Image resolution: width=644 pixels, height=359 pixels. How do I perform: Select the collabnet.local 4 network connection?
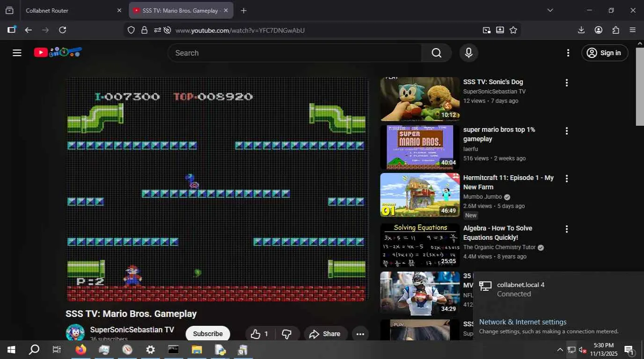558,289
